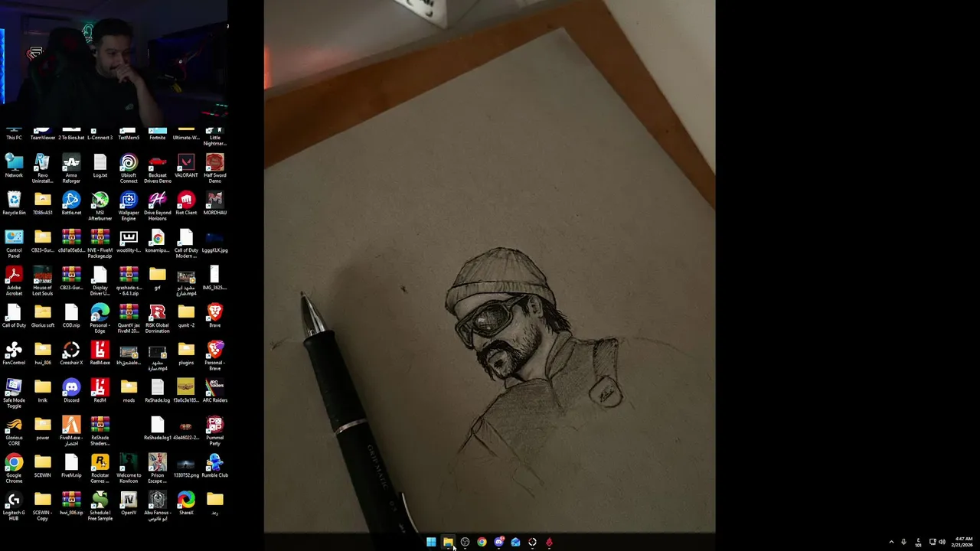Open the clock and date flyout

963,542
